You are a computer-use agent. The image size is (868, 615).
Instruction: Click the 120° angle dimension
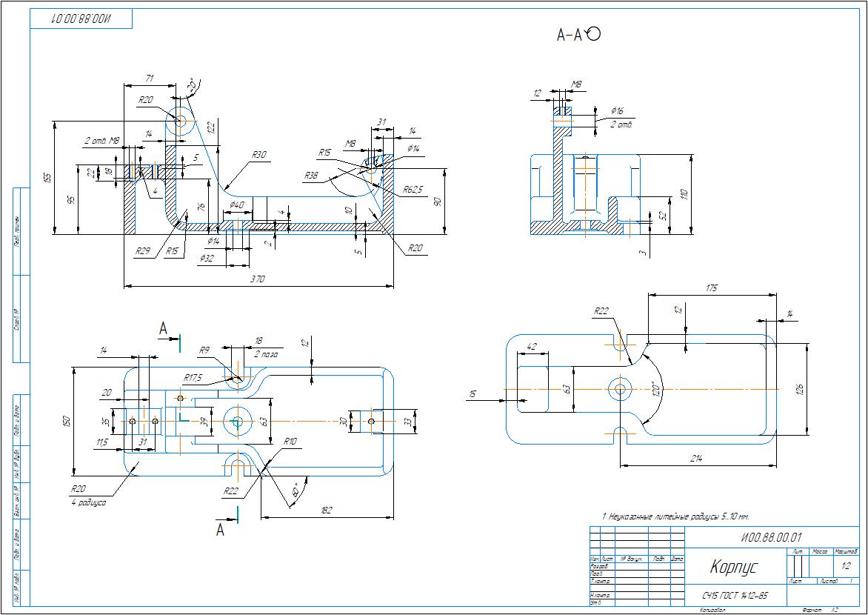(653, 388)
